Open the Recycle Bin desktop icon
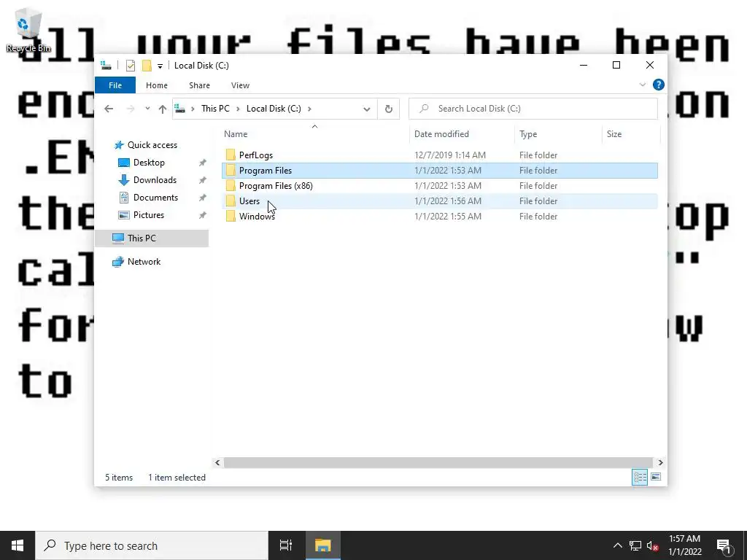747x560 pixels. [28, 29]
